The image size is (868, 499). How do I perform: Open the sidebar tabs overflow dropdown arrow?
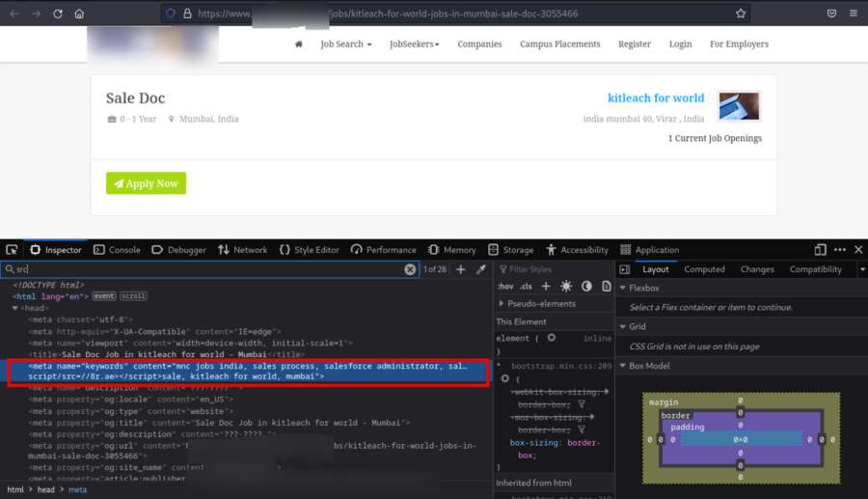862,269
